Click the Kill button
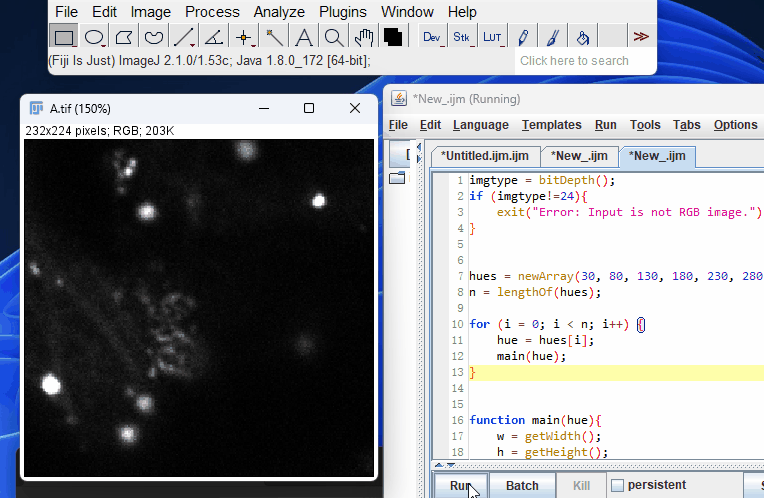This screenshot has width=764, height=498. (x=581, y=486)
